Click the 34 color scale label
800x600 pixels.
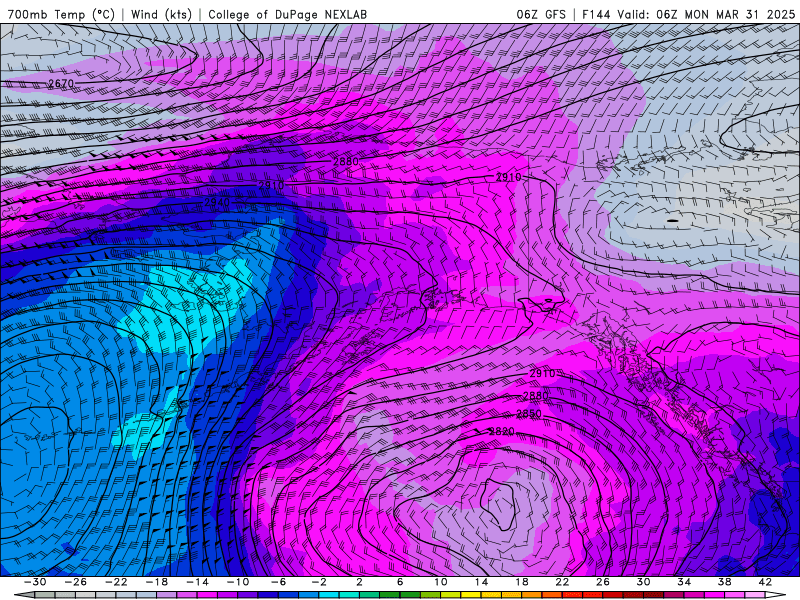[x=684, y=582]
